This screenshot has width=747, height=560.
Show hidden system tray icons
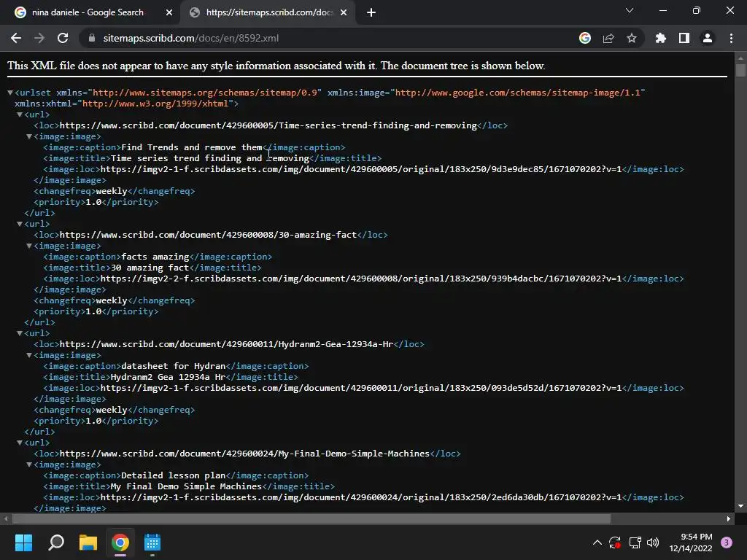(x=597, y=542)
